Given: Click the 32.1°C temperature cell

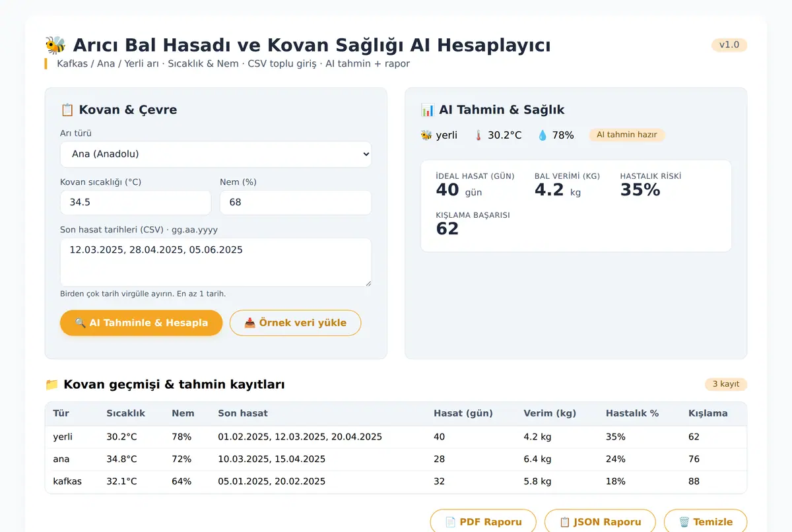Looking at the screenshot, I should point(121,482).
